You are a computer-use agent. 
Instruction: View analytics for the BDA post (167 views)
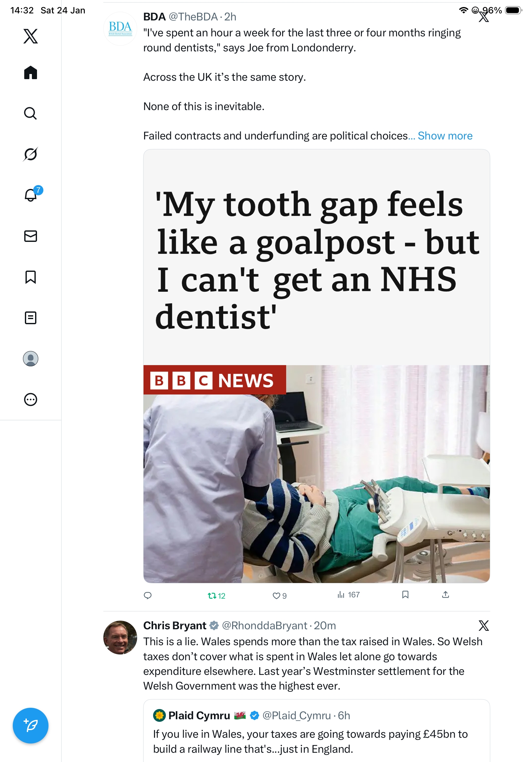[348, 595]
